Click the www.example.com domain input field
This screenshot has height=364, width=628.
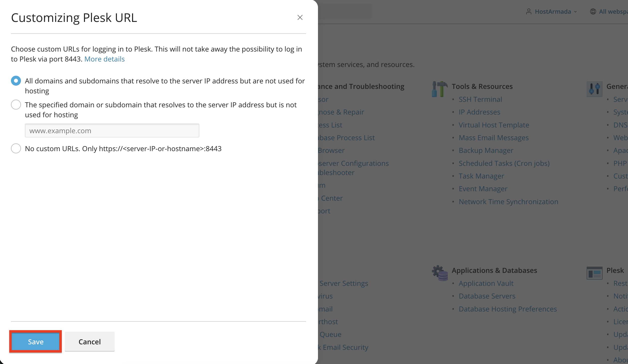point(112,130)
